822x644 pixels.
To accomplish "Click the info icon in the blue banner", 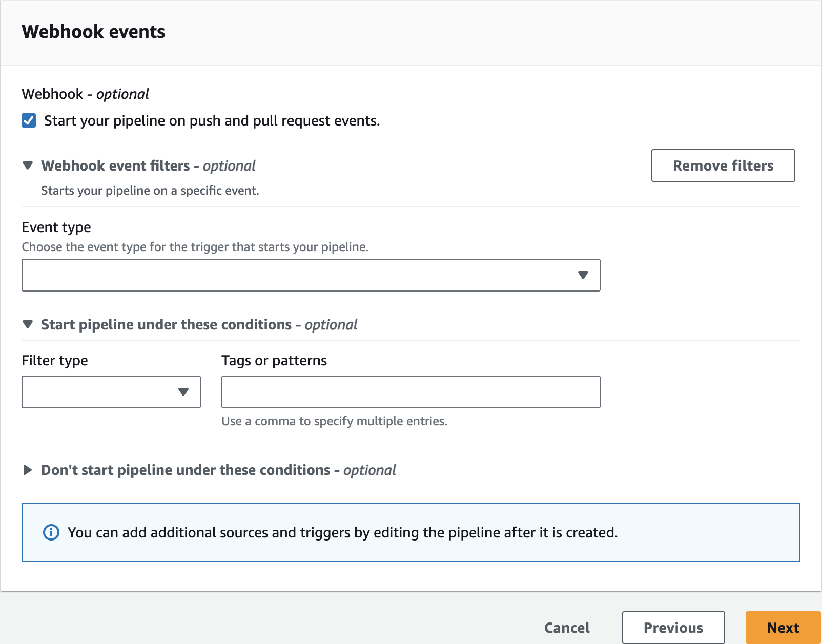I will [51, 532].
